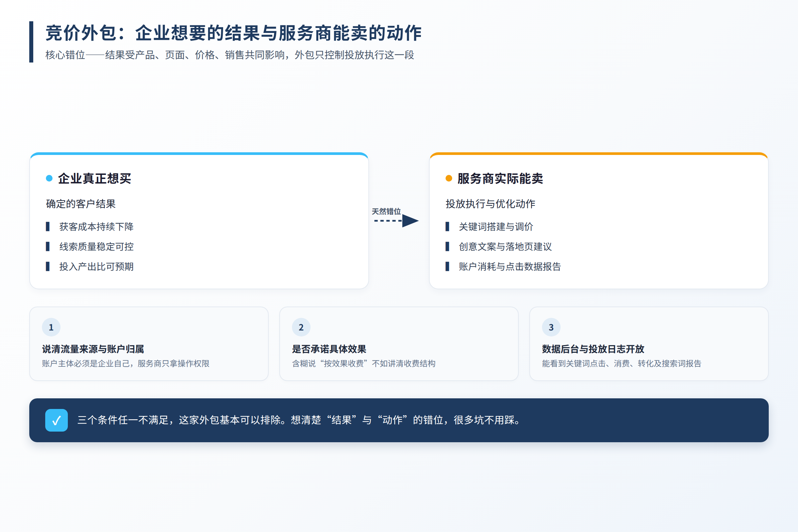Click description 账户主体必须是企业自己
The image size is (798, 532).
click(126, 364)
